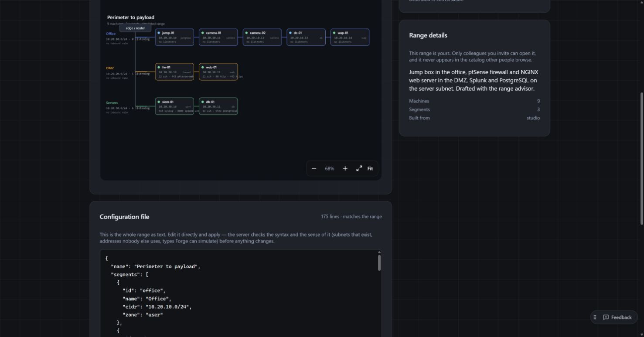Select the web-01 node
This screenshot has height=337, width=644.
(x=218, y=72)
